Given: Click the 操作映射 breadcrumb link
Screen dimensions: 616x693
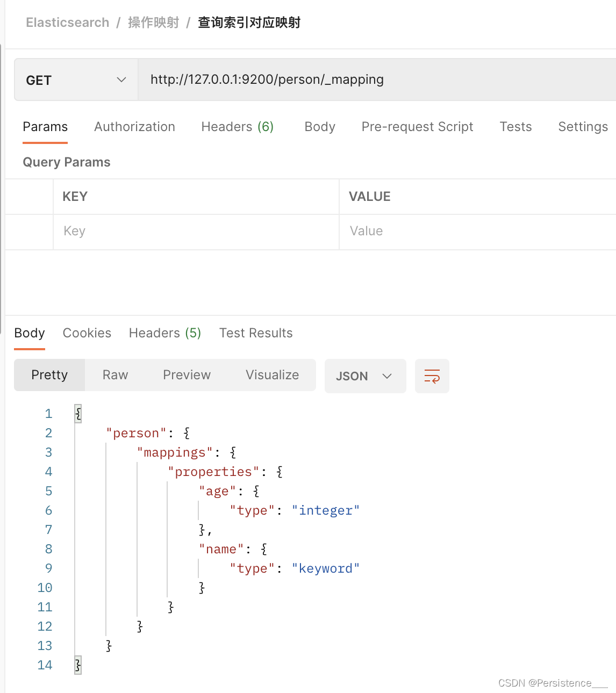Looking at the screenshot, I should coord(153,23).
